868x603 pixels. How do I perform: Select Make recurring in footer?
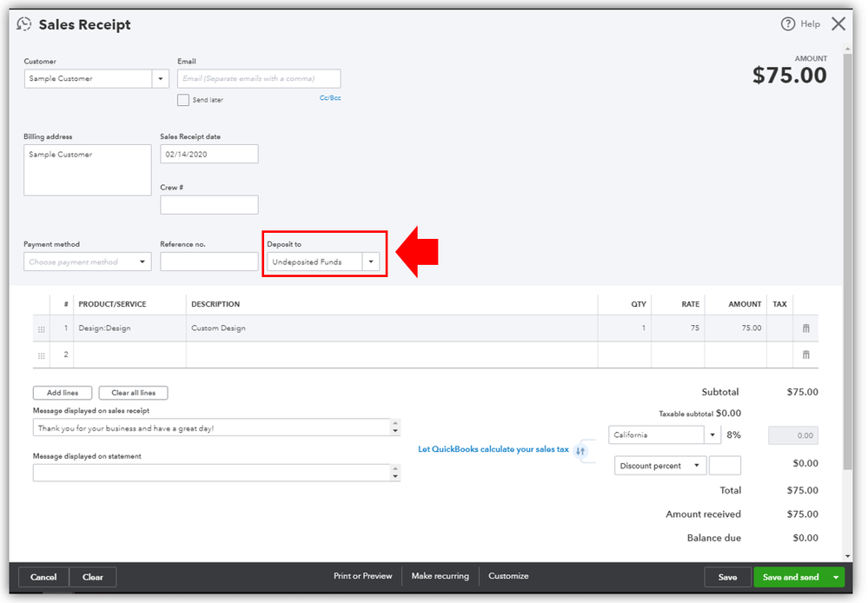click(x=441, y=576)
